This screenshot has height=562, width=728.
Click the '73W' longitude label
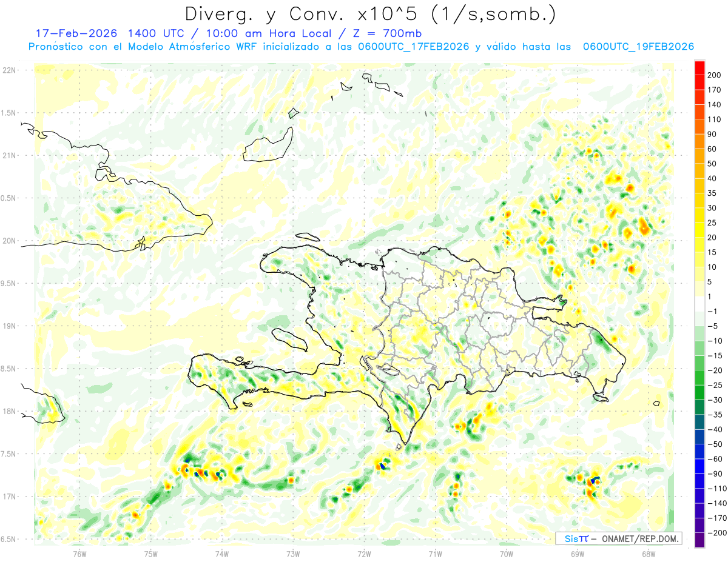click(x=293, y=553)
